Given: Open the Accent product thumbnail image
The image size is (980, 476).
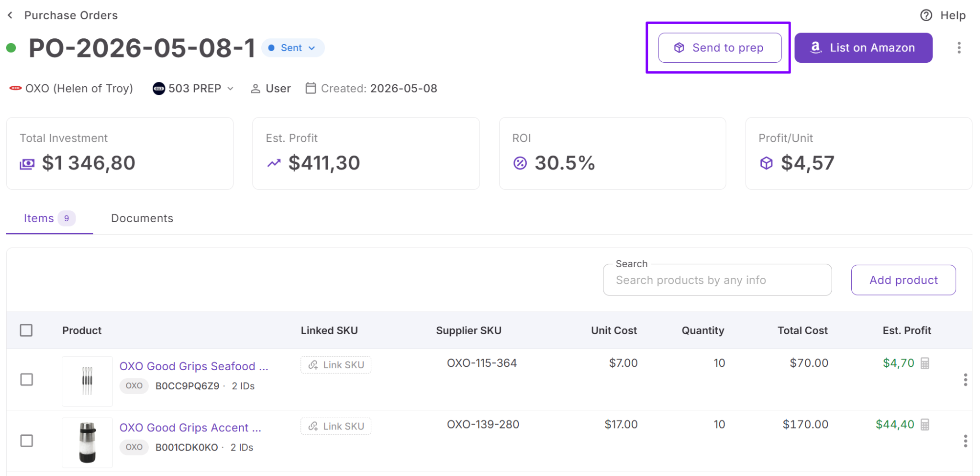Looking at the screenshot, I should coord(87,442).
